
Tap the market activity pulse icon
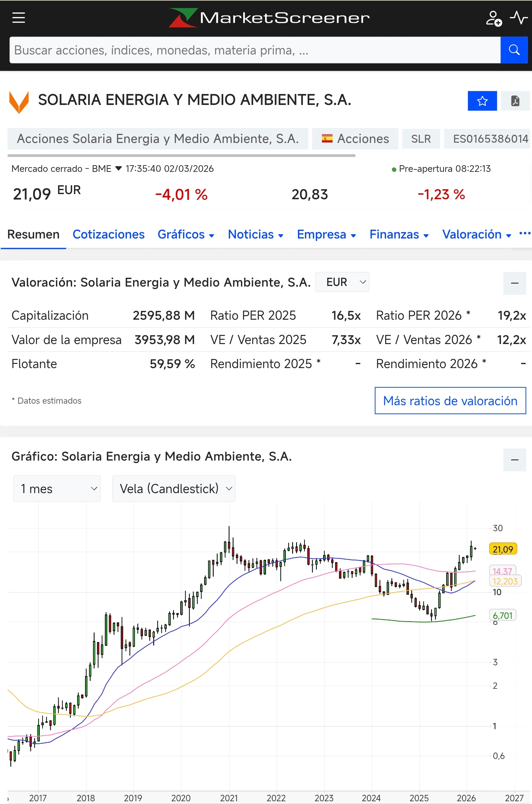point(519,18)
